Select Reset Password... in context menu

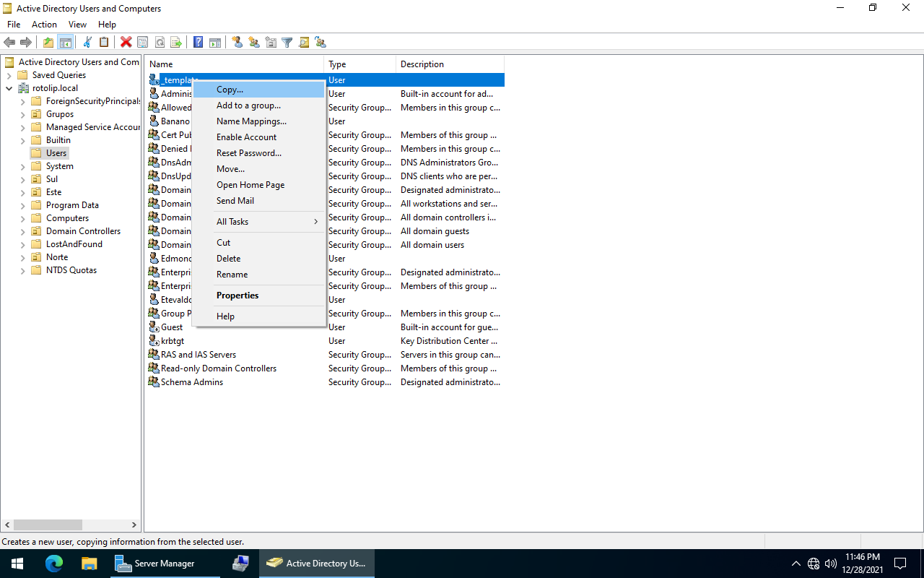(x=248, y=153)
